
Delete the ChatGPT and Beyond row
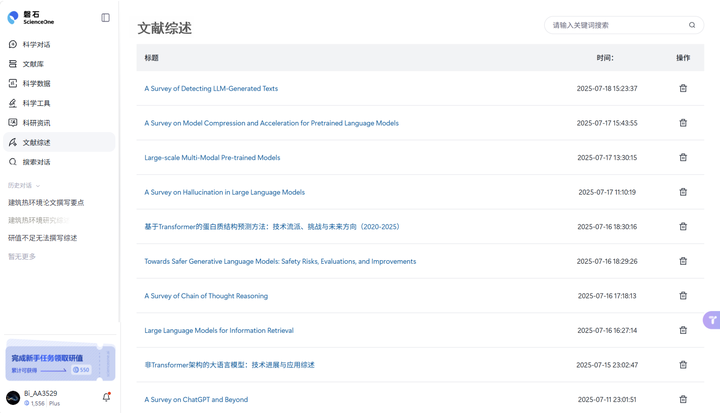pos(683,399)
